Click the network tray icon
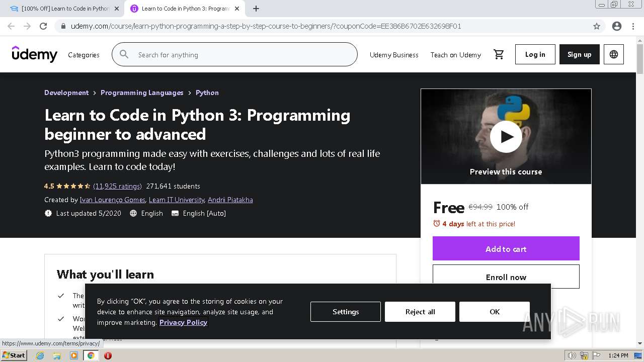644x362 pixels. click(584, 355)
